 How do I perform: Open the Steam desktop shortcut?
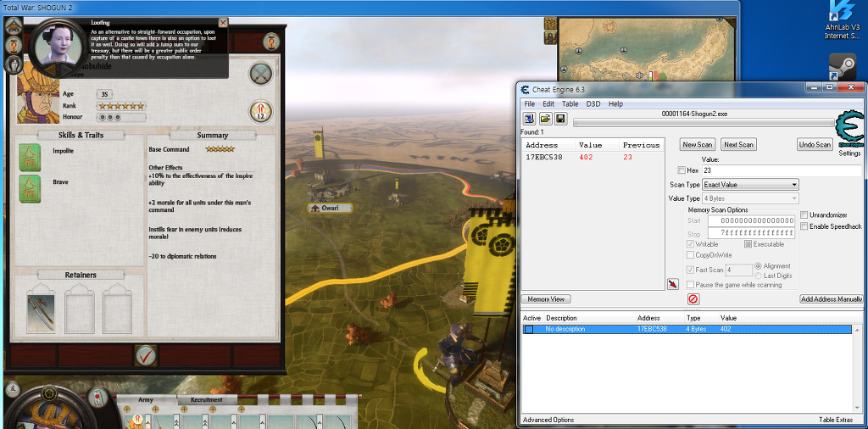tap(843, 67)
